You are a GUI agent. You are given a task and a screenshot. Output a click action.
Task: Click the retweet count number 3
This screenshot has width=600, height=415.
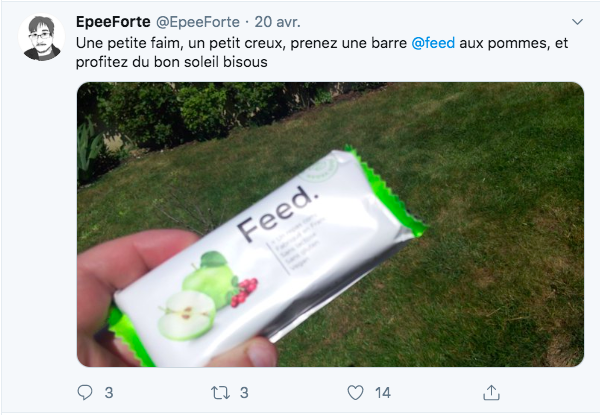pyautogui.click(x=244, y=393)
